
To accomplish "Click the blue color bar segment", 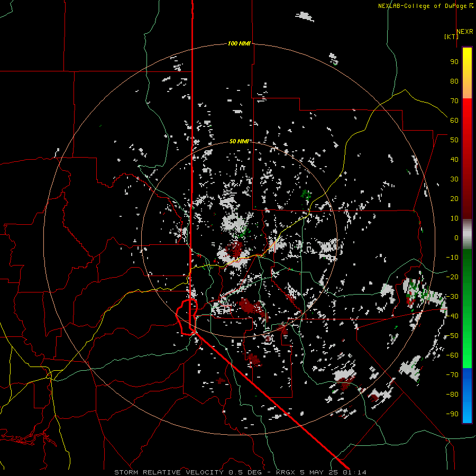I will tap(467, 395).
